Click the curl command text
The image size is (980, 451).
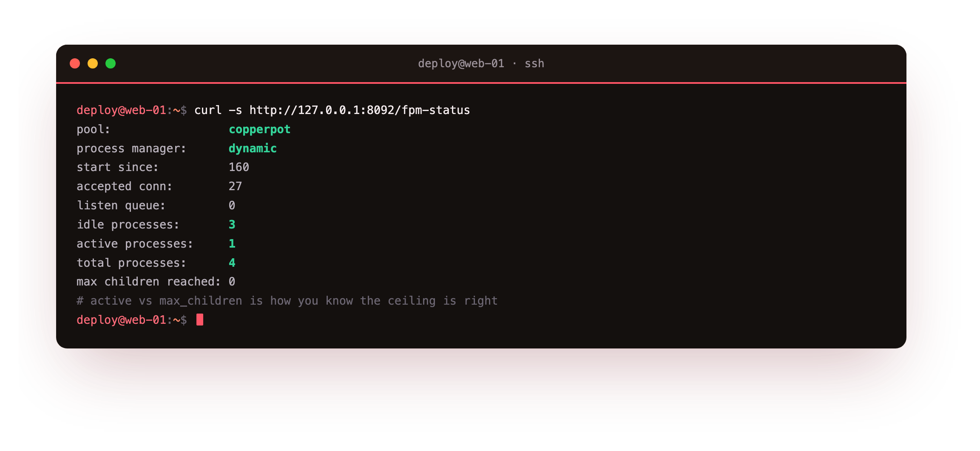(332, 110)
